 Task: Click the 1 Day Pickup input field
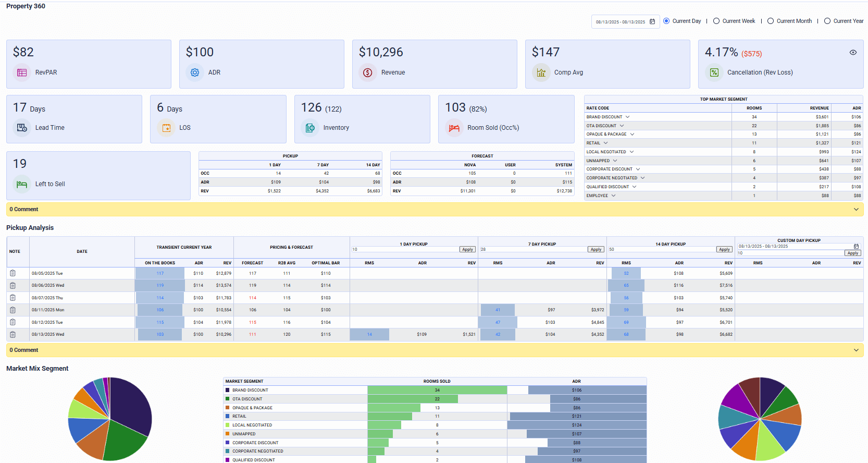point(405,250)
